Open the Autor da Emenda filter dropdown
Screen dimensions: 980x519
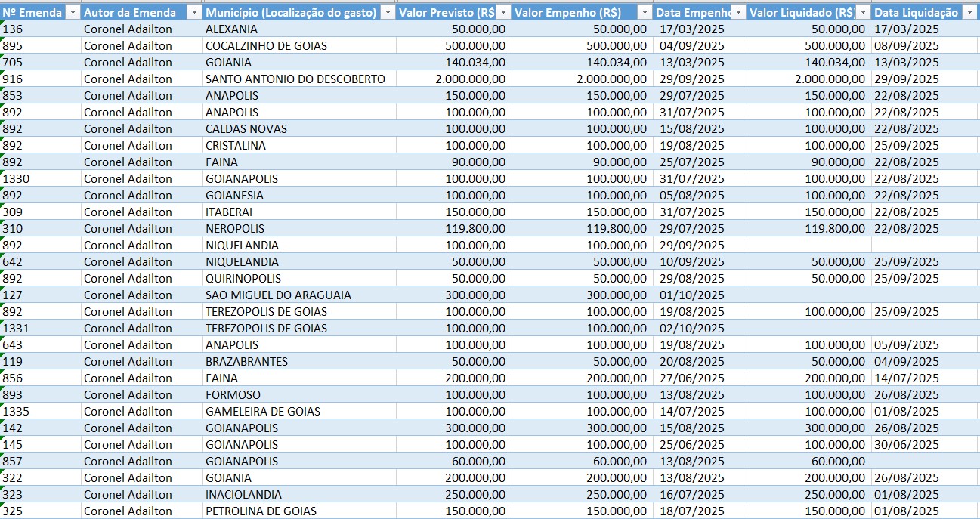[193, 13]
